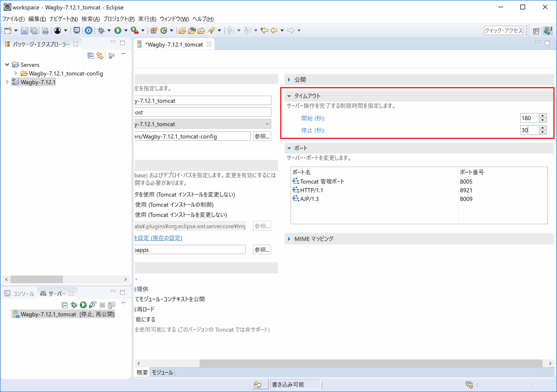
Task: Click the blue monitor toolbar icon
Action: [x=77, y=31]
